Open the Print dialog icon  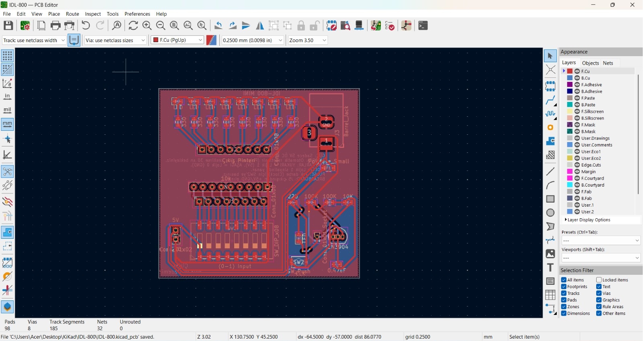point(55,26)
